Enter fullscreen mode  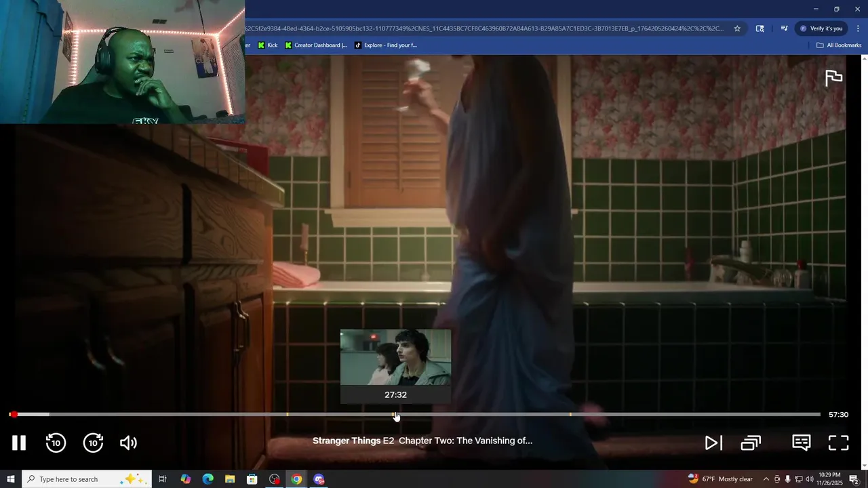coord(839,443)
